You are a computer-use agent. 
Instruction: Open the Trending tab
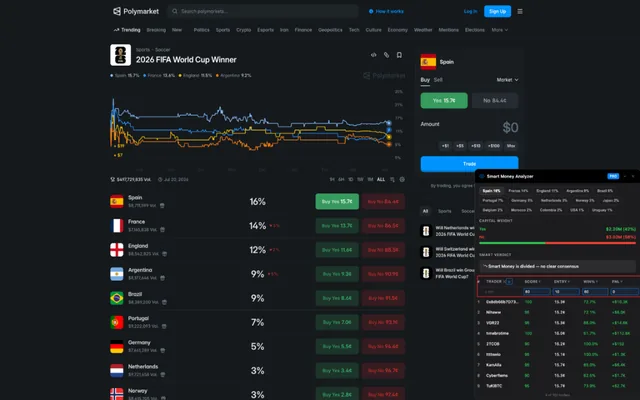coord(127,30)
